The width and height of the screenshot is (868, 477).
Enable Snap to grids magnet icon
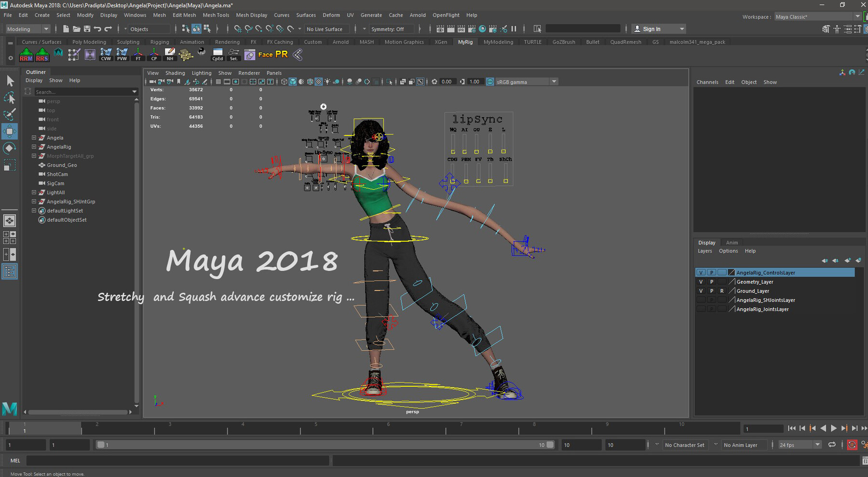pos(238,29)
